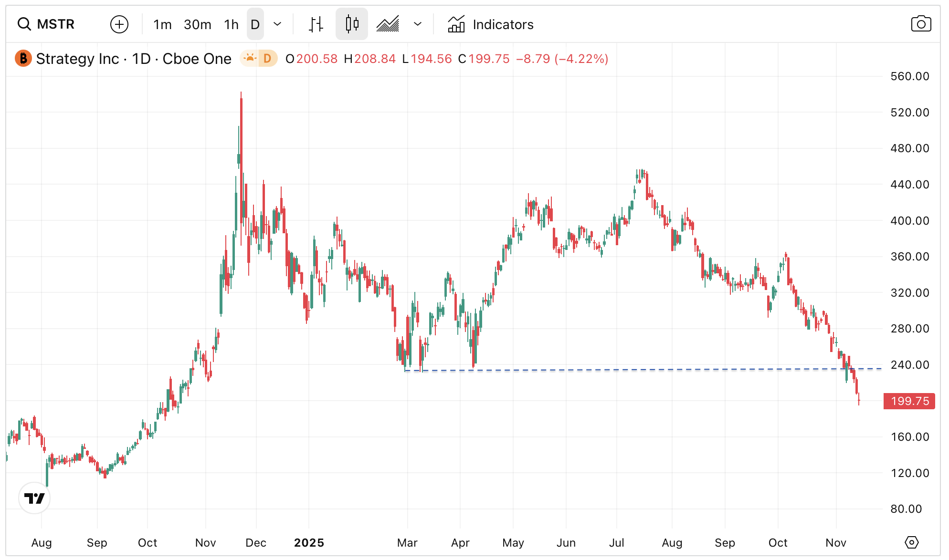Image resolution: width=949 pixels, height=560 pixels.
Task: Switch to 1h timeframe
Action: 231,24
